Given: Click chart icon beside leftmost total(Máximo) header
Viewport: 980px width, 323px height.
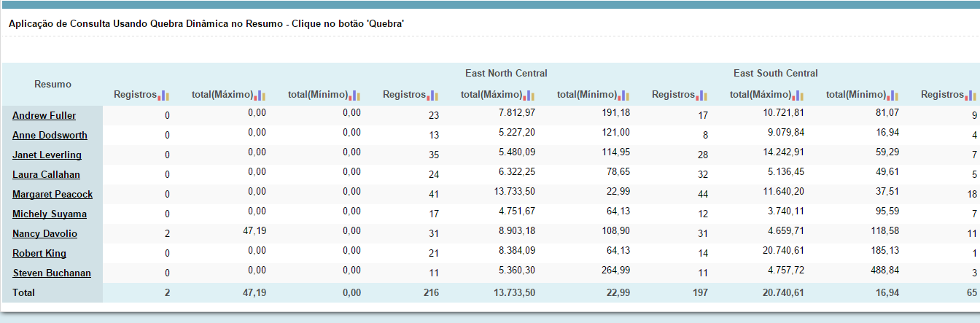Looking at the screenshot, I should pos(260,96).
